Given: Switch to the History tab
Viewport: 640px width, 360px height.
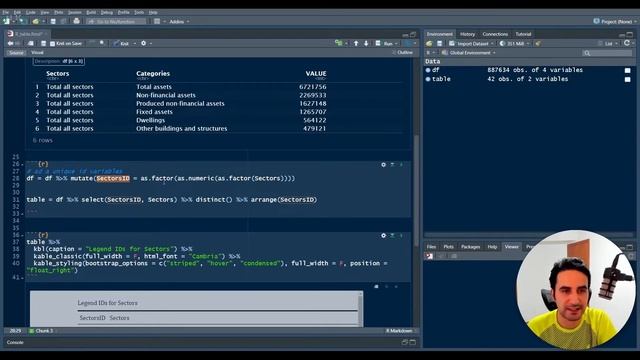Looking at the screenshot, I should tap(467, 34).
